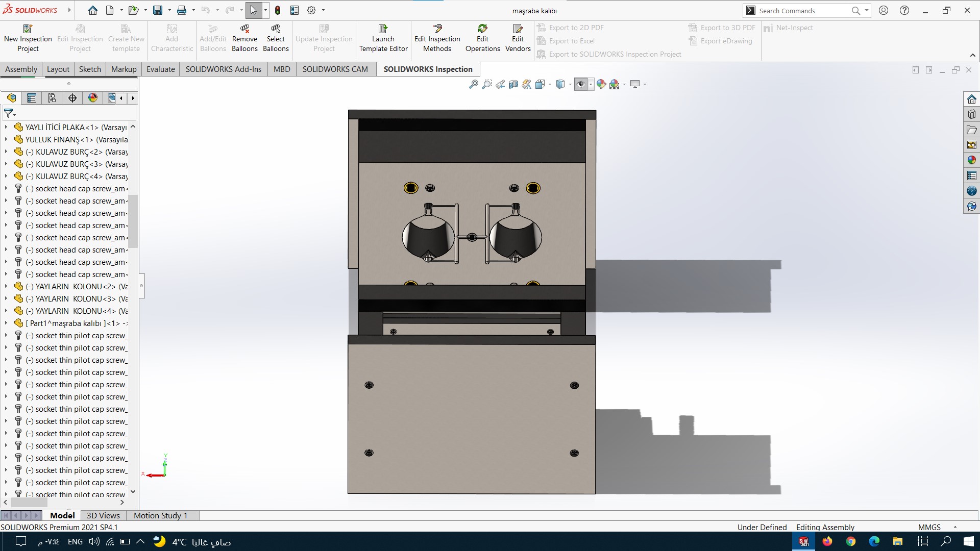
Task: Toggle the Hide/Show Items eye button
Action: coord(581,84)
